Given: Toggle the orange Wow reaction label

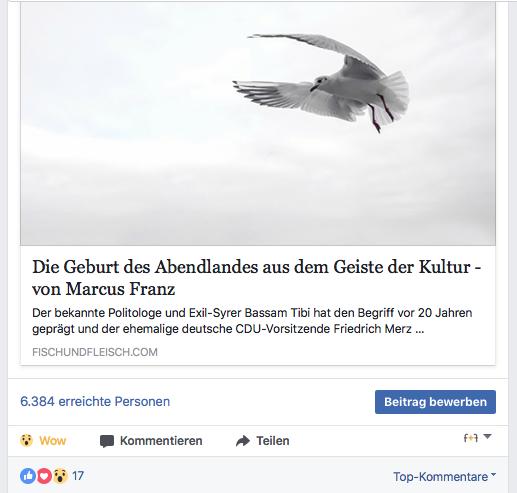Looking at the screenshot, I should (x=53, y=441).
